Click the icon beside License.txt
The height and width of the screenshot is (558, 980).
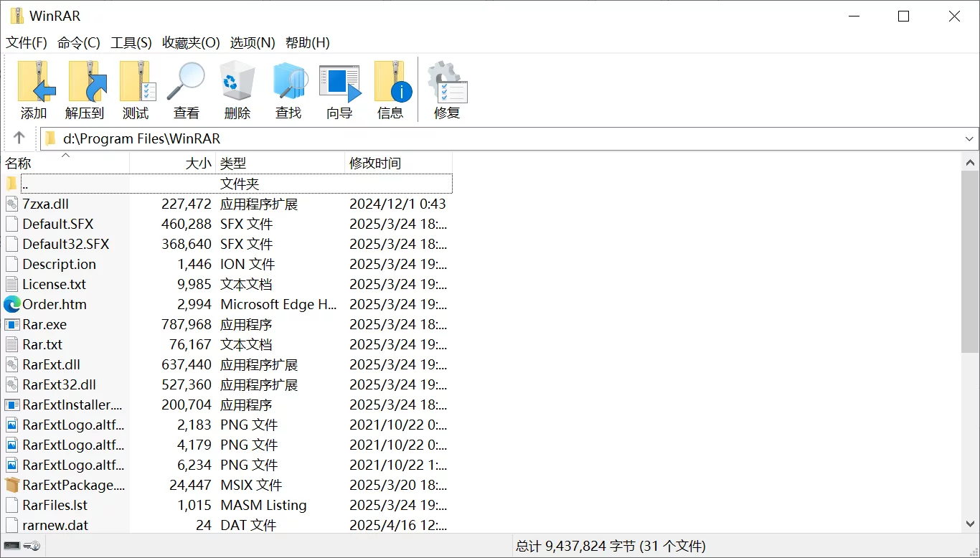[x=11, y=284]
